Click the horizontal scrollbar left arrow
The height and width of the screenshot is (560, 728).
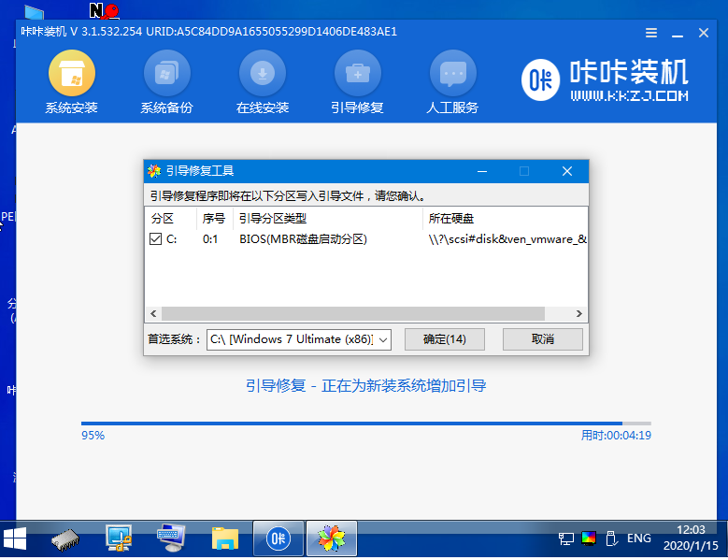pyautogui.click(x=153, y=314)
